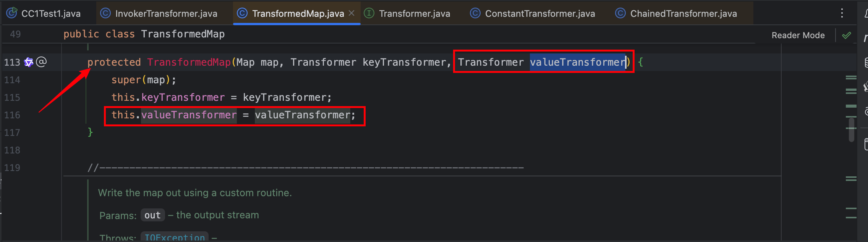Switch to the ConstantTransformer.java tab
The height and width of the screenshot is (242, 868).
[x=540, y=14]
